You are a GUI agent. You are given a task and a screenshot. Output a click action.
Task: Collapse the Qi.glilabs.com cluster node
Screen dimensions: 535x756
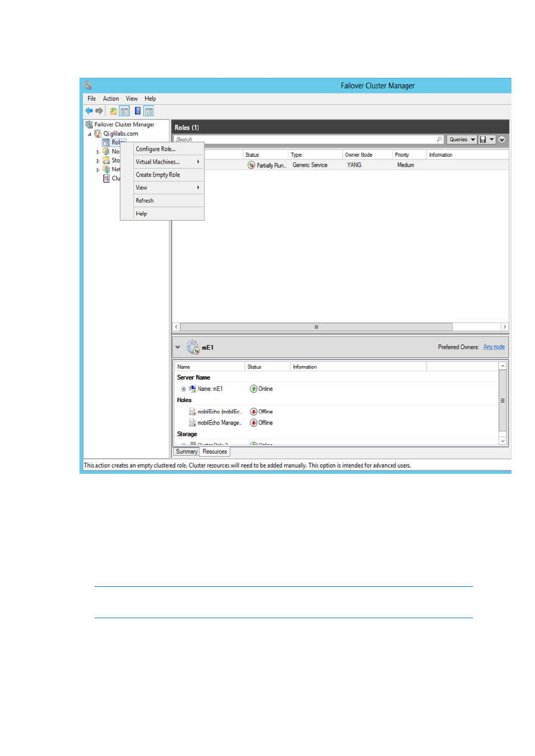pos(90,134)
